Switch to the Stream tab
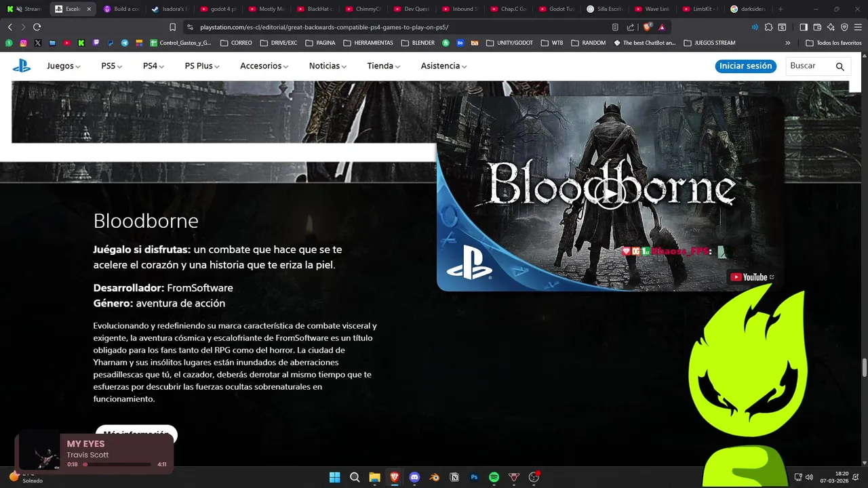868x488 pixels. pos(24,9)
